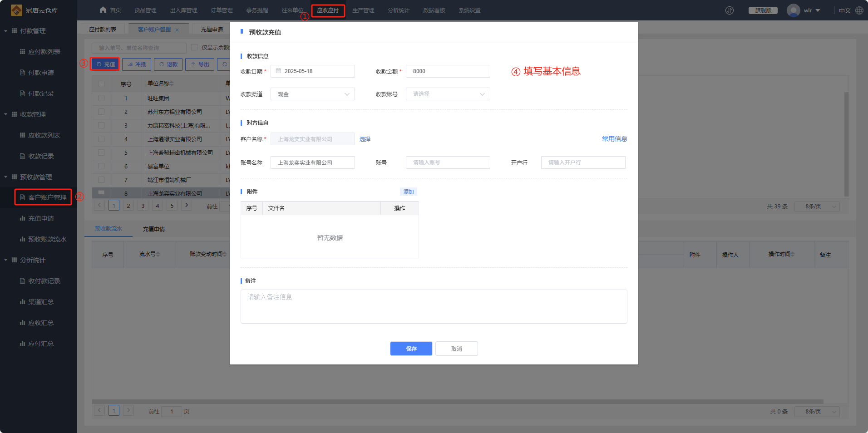This screenshot has width=868, height=433.
Task: Switch to 应付款列表 tab
Action: click(103, 30)
